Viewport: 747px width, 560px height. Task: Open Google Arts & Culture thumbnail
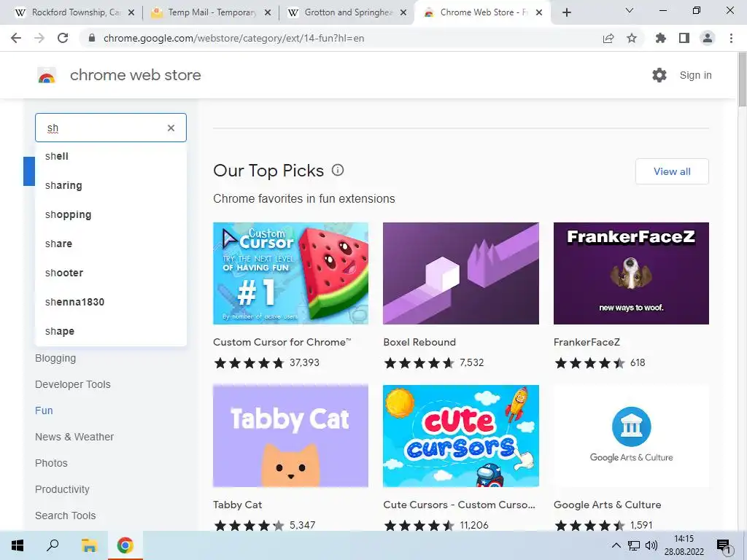pos(631,436)
